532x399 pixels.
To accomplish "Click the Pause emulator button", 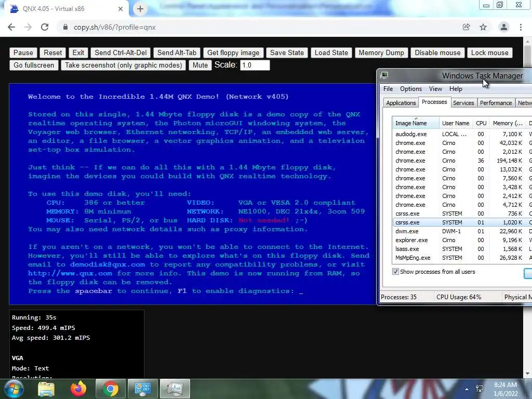I will [23, 53].
